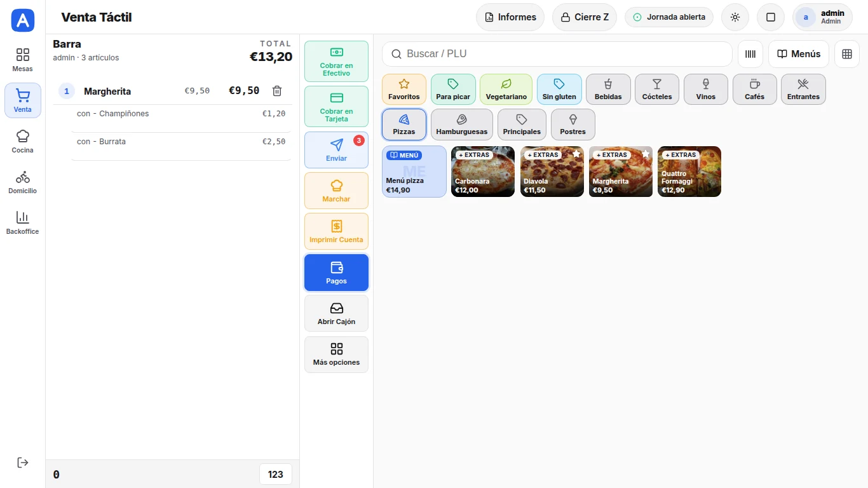The width and height of the screenshot is (868, 488).
Task: Add Diavola pizza to the order
Action: click(x=552, y=172)
